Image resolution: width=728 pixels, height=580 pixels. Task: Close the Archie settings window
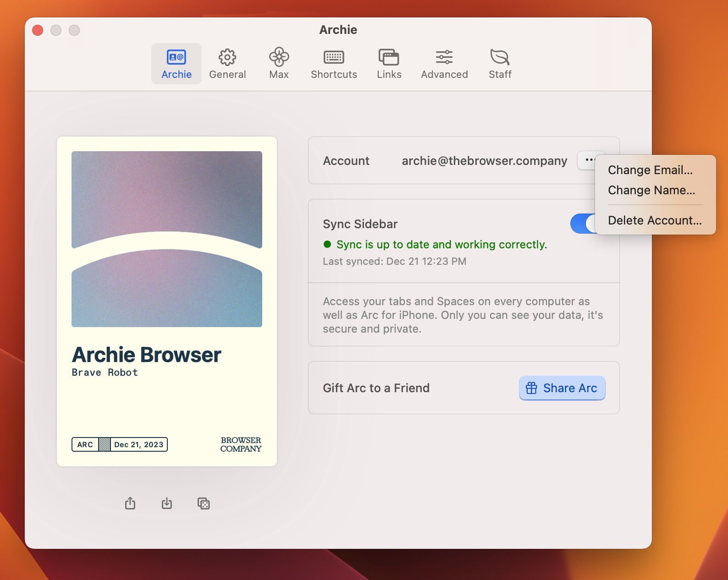click(38, 30)
